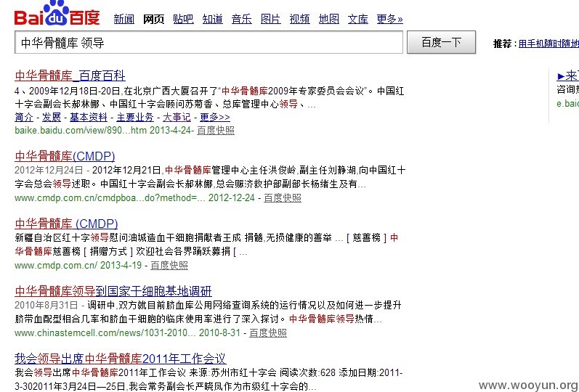
Task: Click the www.cmdp.com.cn/cmdpboa...do?method= URL text
Action: [110, 198]
